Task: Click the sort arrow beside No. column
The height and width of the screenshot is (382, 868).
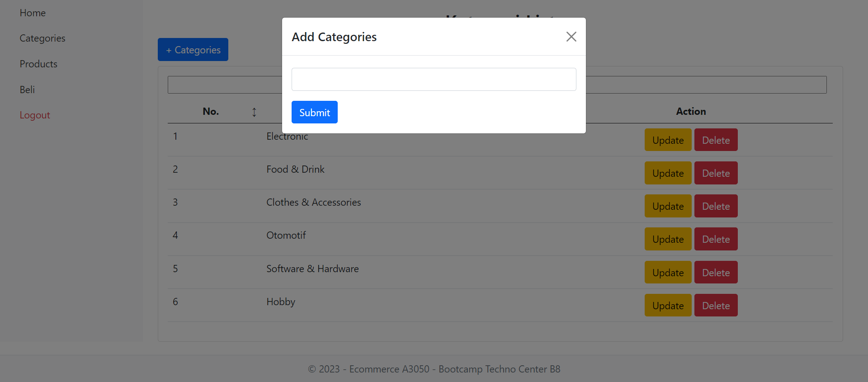Action: pyautogui.click(x=254, y=112)
